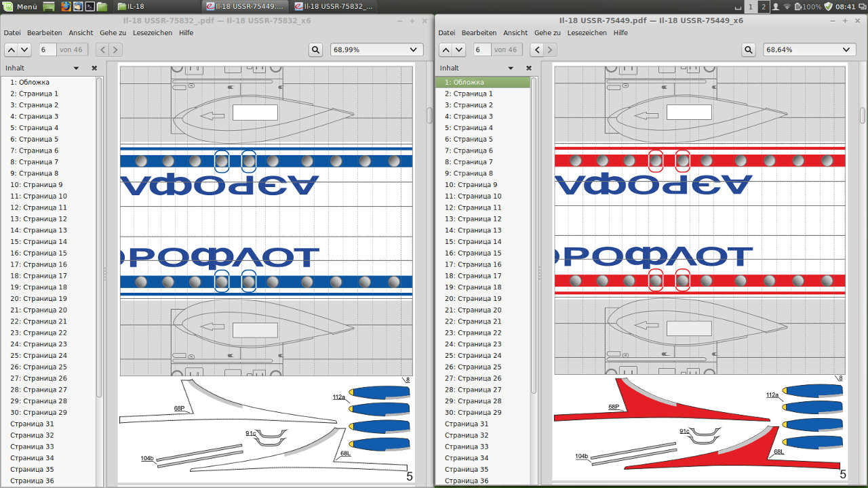Open Lesezeichen menu in USSR-75832 window
The height and width of the screenshot is (488, 868).
[153, 33]
